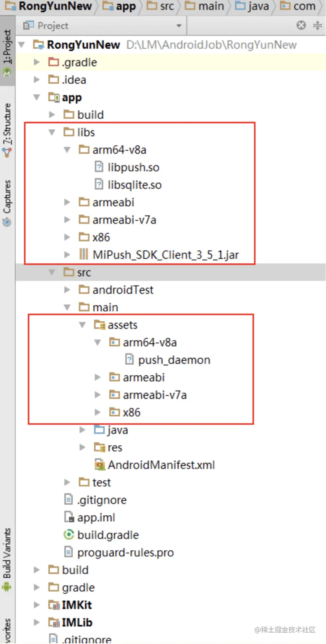Open the Project view dropdown

[179, 26]
